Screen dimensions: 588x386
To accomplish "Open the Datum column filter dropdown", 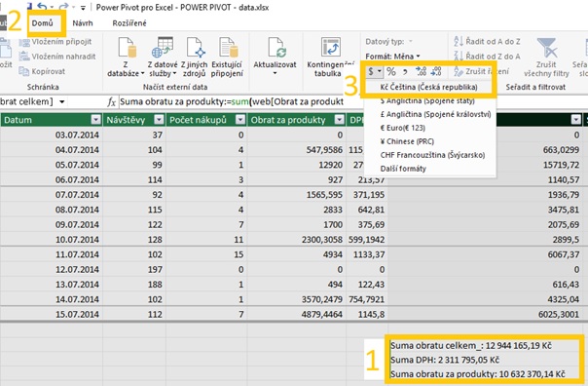I will tap(96, 120).
